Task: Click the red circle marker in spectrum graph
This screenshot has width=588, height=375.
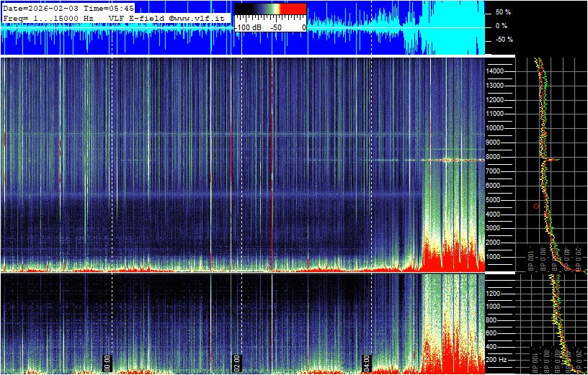Action: click(x=536, y=206)
